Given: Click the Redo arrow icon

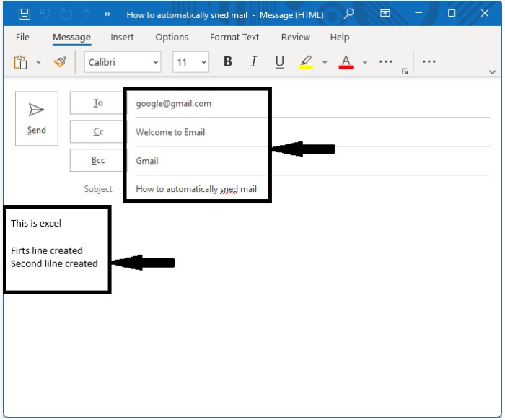Looking at the screenshot, I should pos(66,14).
